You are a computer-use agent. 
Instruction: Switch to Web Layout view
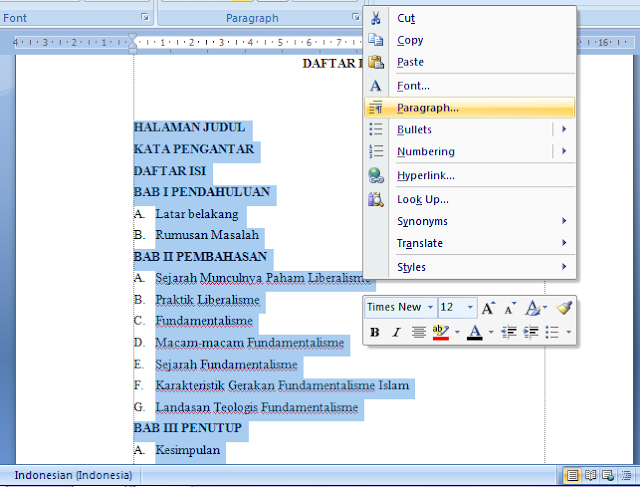tap(608, 475)
